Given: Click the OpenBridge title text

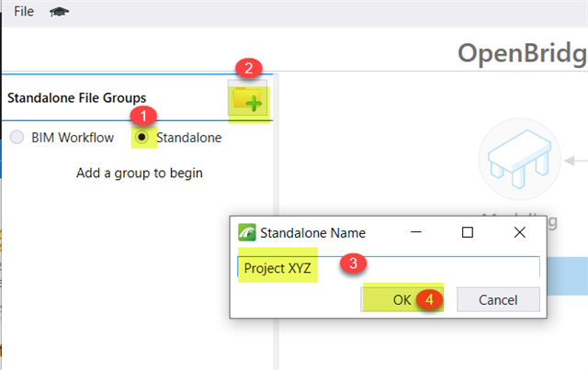Looking at the screenshot, I should 523,53.
